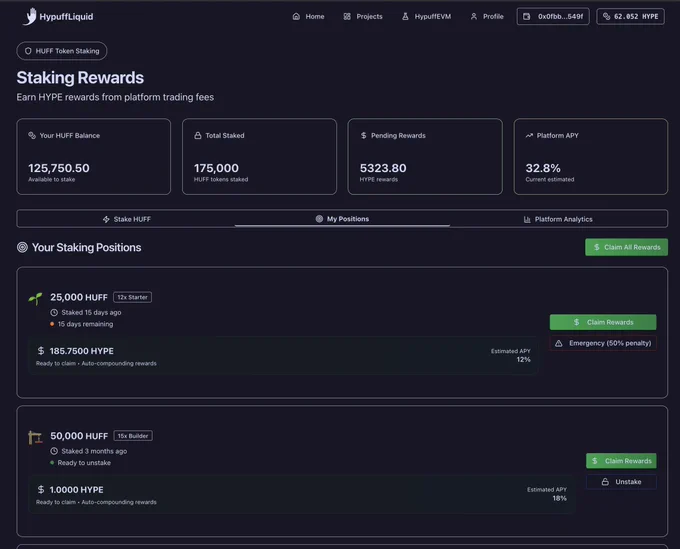Click the dollar icon beside 185.7500 HYPE
This screenshot has height=549, width=680.
tap(41, 350)
